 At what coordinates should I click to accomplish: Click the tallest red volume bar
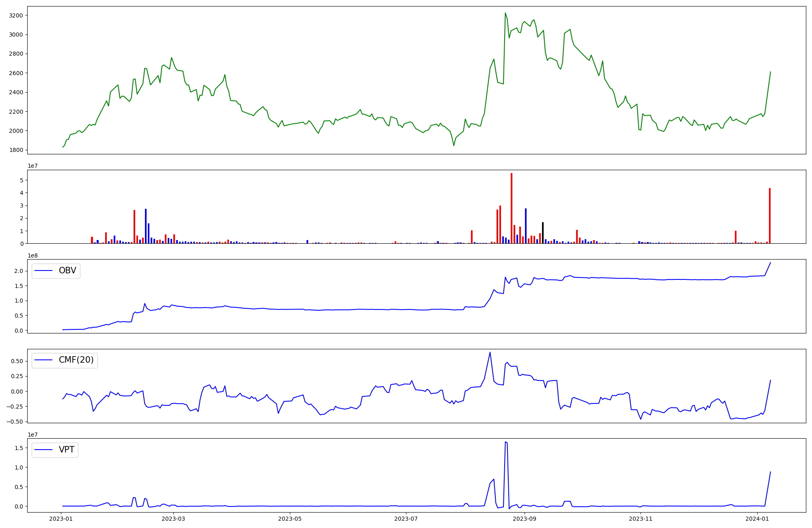512,208
